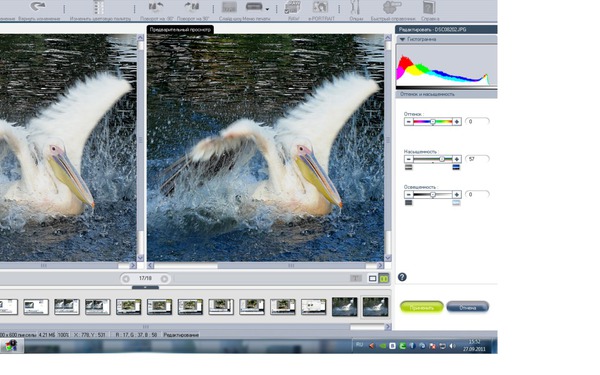Cancel editing with the Отмена button
The image size is (600, 375).
pyautogui.click(x=468, y=307)
